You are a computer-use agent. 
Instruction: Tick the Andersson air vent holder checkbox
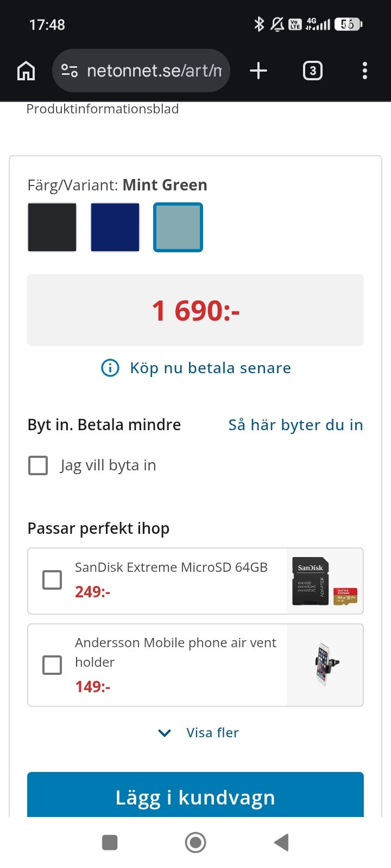tap(52, 665)
